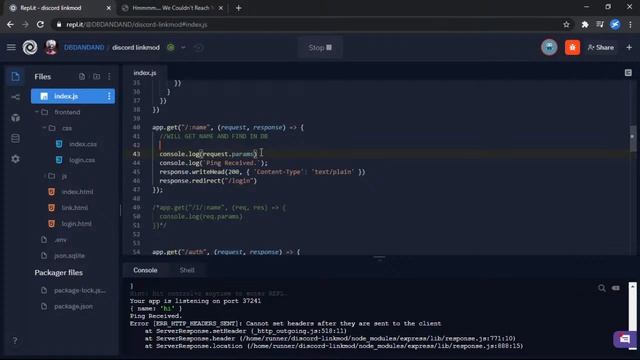
Task: Open the browser media control icon
Action: (x=600, y=24)
